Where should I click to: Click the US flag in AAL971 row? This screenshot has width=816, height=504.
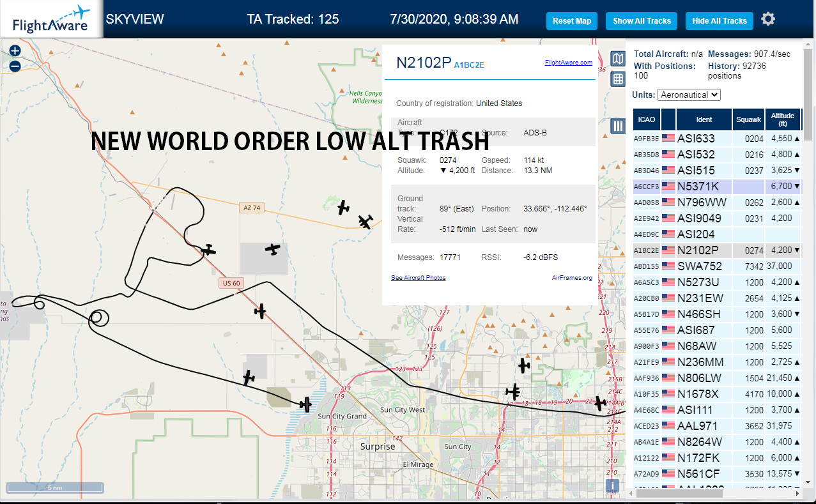[x=668, y=425]
